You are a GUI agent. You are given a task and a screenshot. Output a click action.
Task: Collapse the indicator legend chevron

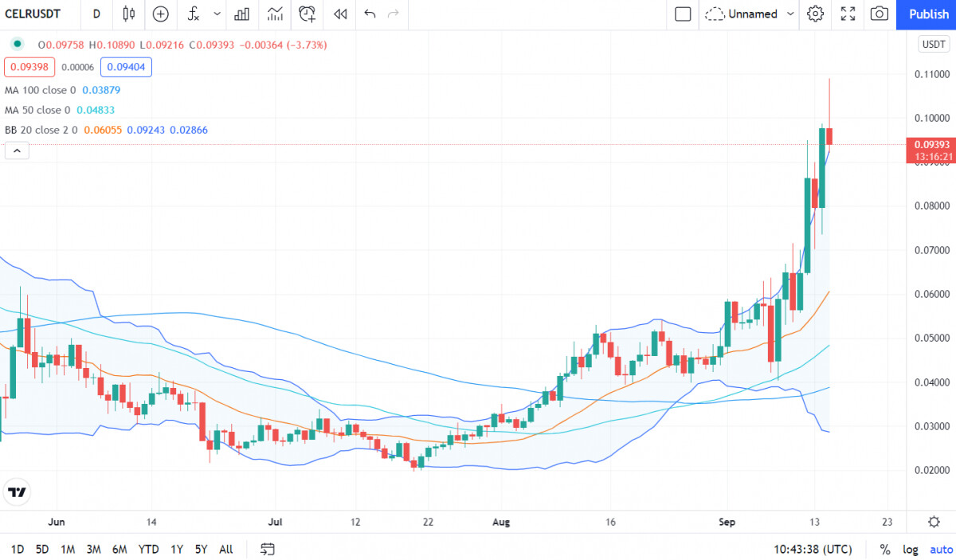[17, 151]
